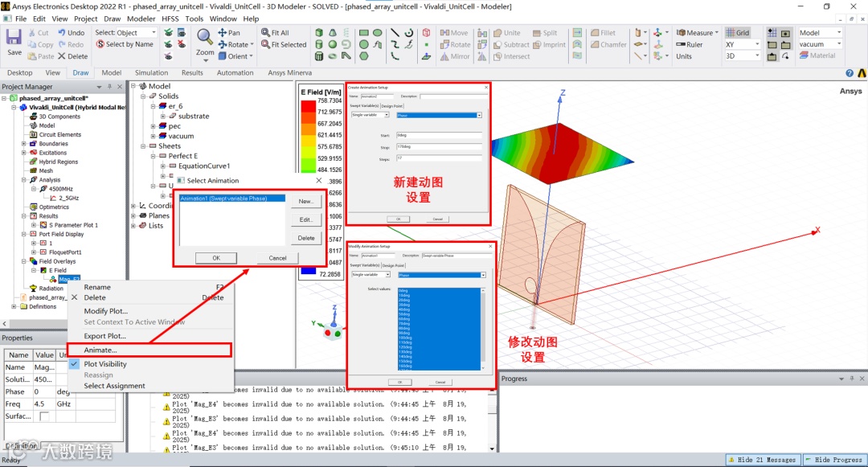Click the Save icon in the ribbon
The image size is (868, 467).
point(14,38)
